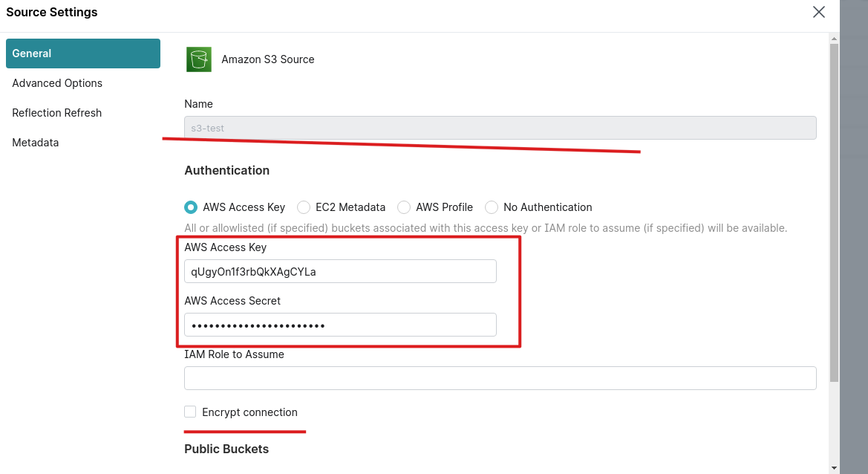Click the allowlisted buckets help text

coord(486,228)
